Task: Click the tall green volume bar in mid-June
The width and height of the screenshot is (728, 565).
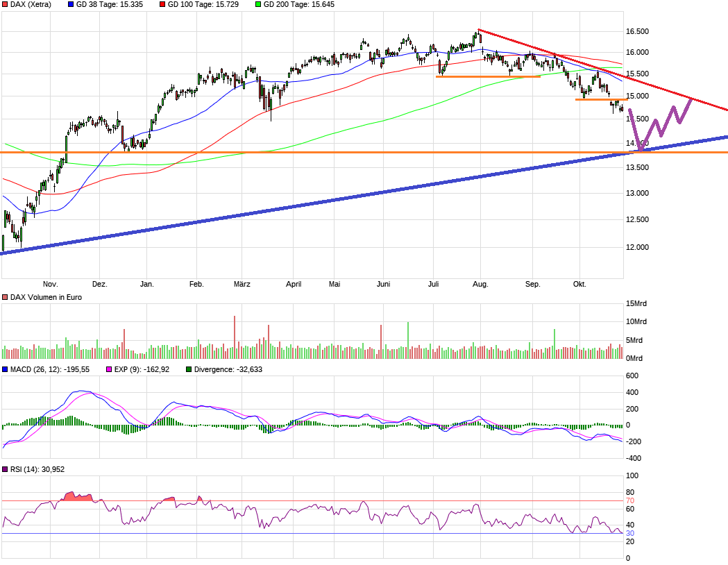Action: [x=407, y=340]
